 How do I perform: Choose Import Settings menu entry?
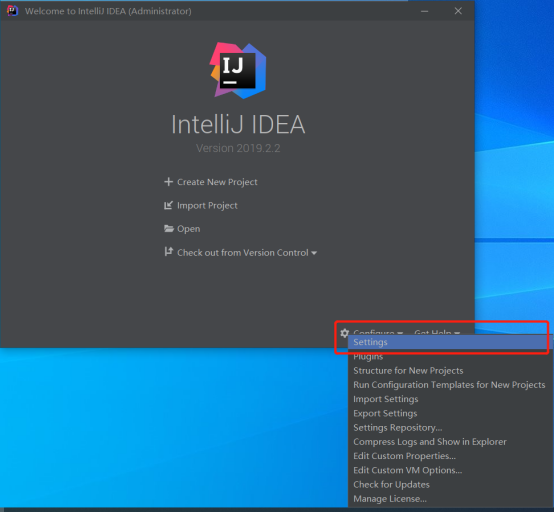click(x=450, y=399)
